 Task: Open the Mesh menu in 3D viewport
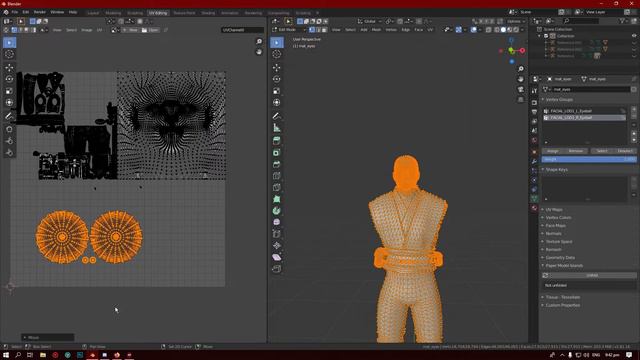(376, 30)
